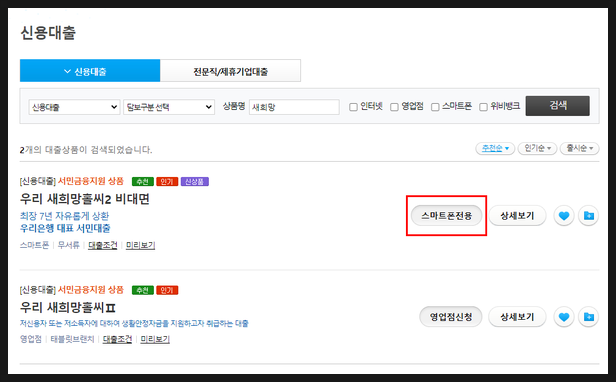Click the text 최장 7년 자유롭게 상환
The height and width of the screenshot is (382, 616).
pos(64,216)
